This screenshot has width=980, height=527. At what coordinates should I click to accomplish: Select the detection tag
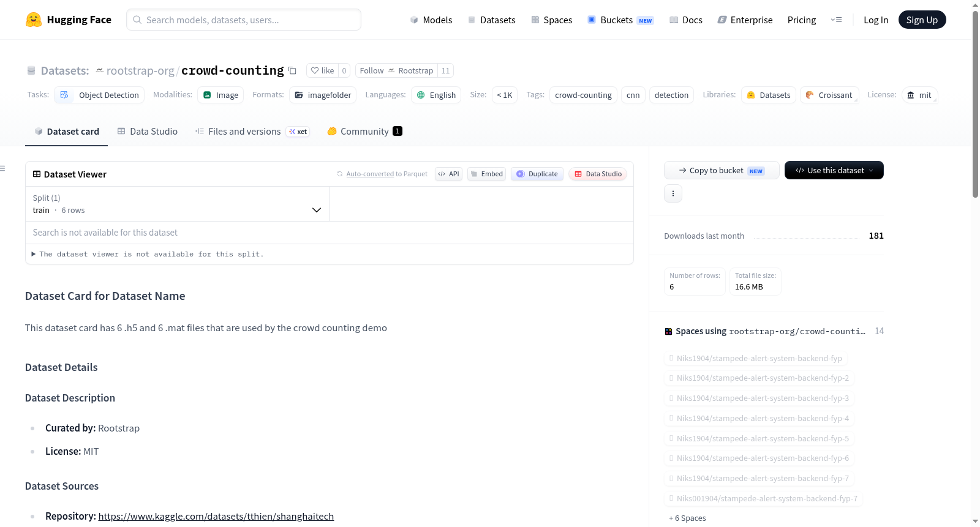[x=671, y=95]
